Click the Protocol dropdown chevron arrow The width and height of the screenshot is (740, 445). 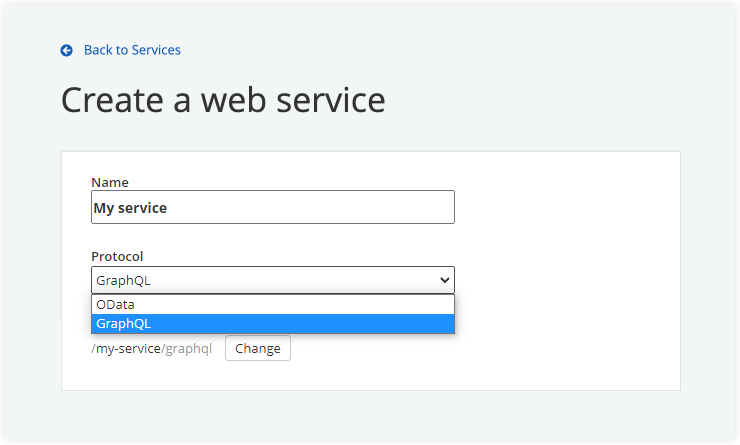point(445,281)
